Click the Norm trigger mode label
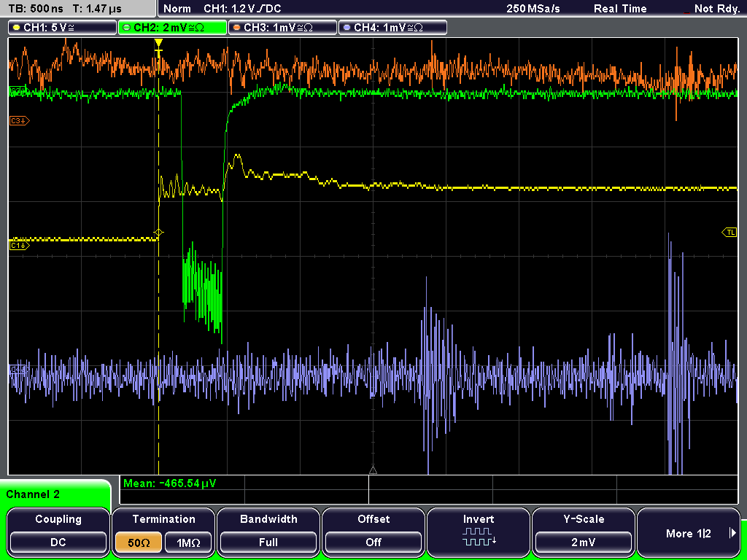 177,9
